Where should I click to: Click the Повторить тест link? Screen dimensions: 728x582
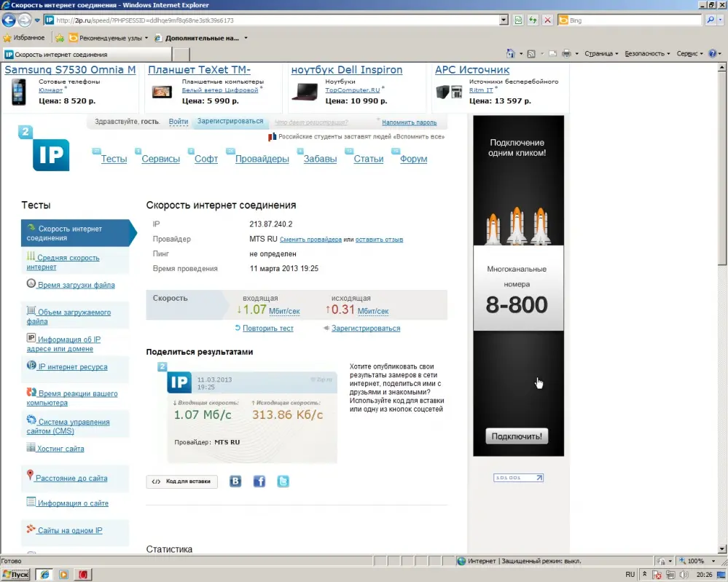pyautogui.click(x=267, y=328)
